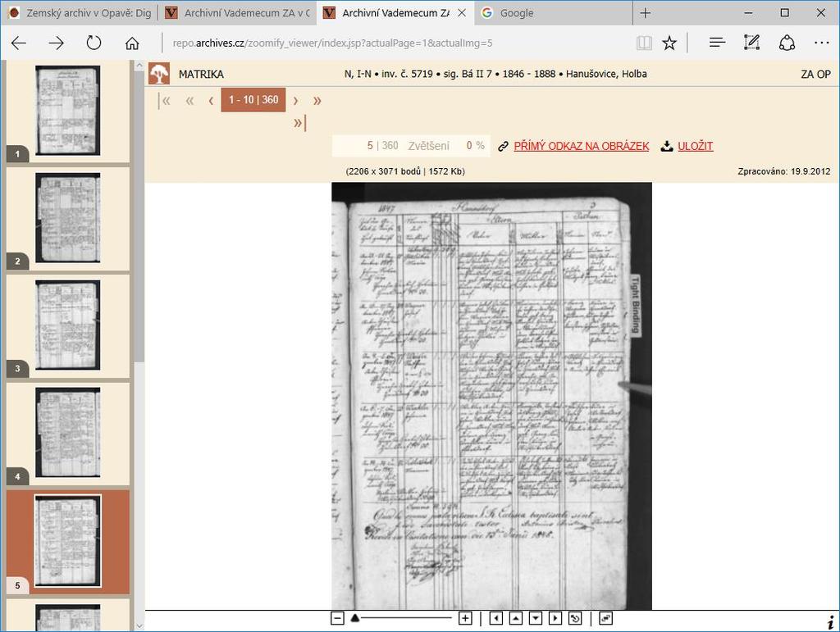
Task: Click the download icon beside ULOŽIT
Action: [666, 146]
